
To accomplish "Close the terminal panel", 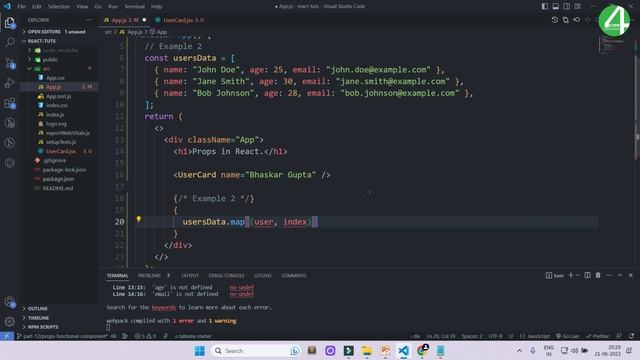I will [631, 276].
